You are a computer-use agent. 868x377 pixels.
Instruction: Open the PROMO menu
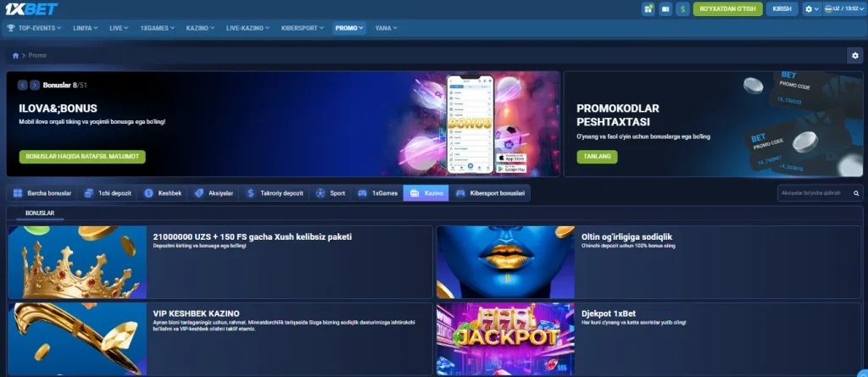click(349, 28)
